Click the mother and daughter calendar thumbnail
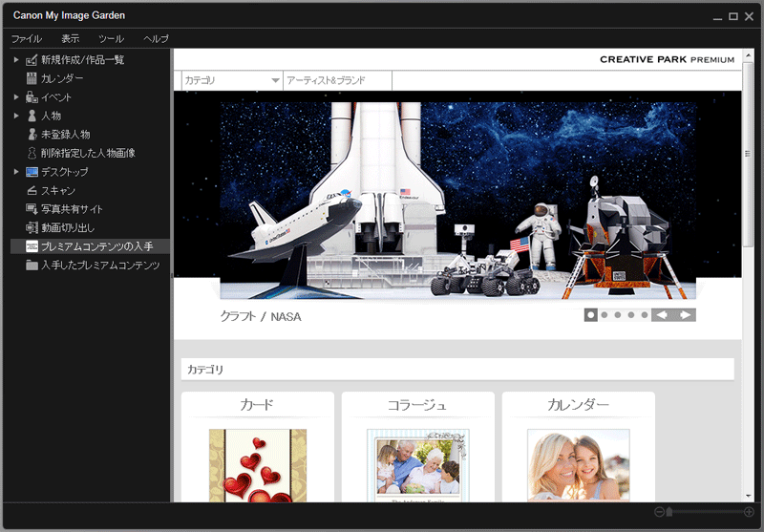 click(x=579, y=465)
